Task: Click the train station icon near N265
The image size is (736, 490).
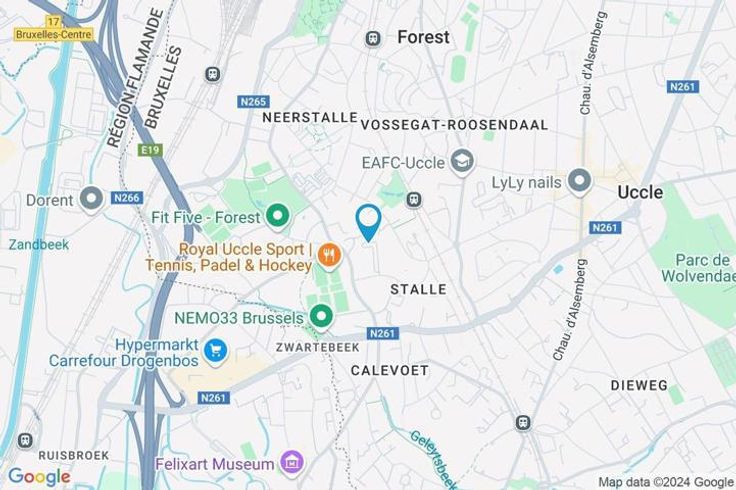Action: (x=213, y=74)
